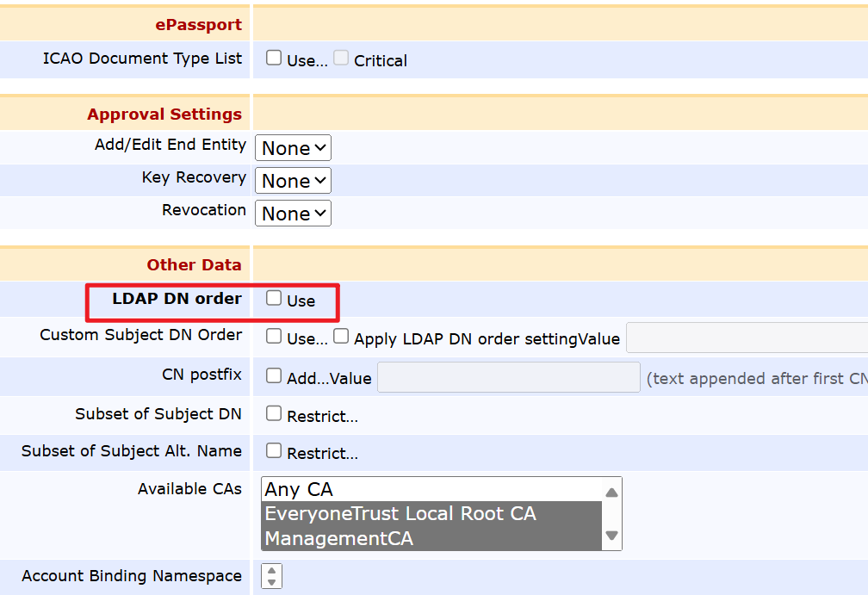The width and height of the screenshot is (868, 595).
Task: Enable Custom Subject DN Order Use checkbox
Action: [274, 336]
